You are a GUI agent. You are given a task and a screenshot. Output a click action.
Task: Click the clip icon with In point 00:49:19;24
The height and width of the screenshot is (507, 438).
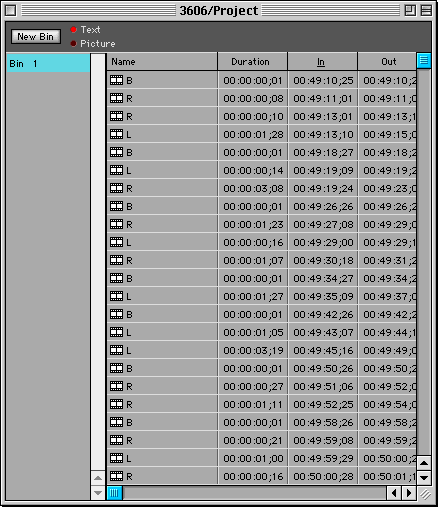[x=116, y=188]
